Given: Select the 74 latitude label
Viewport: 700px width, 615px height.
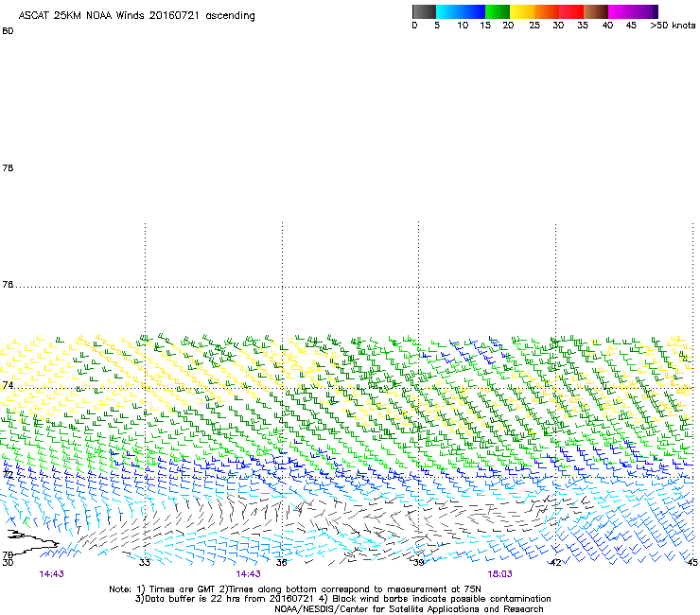Looking at the screenshot, I should (8, 385).
